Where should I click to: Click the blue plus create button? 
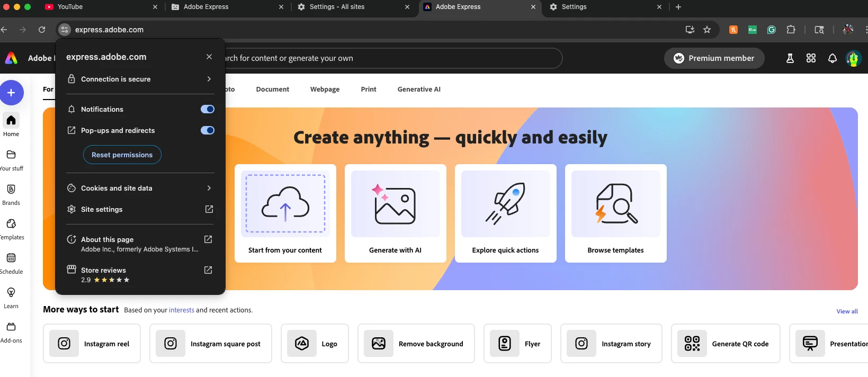click(x=11, y=93)
